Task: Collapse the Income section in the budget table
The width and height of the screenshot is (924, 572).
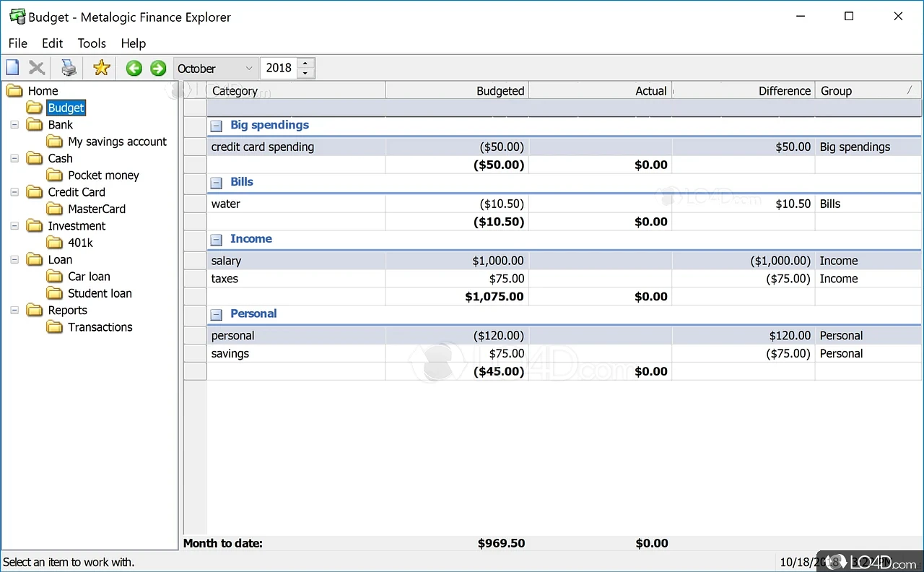Action: (x=216, y=239)
